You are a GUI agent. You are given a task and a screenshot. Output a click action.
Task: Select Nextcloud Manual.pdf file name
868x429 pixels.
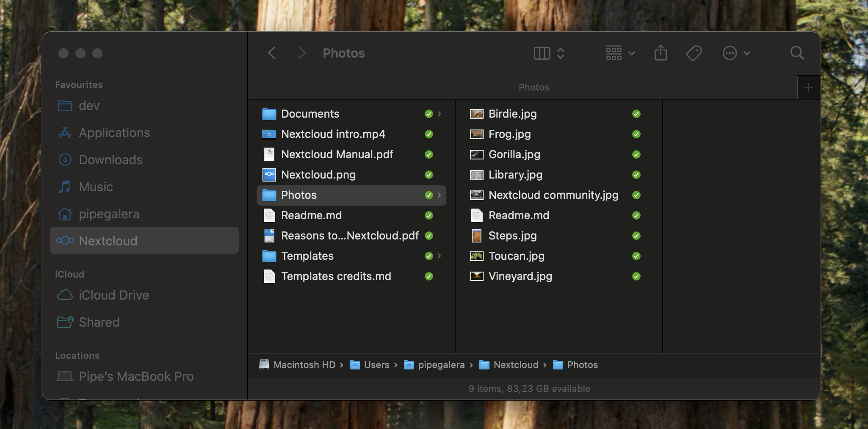(x=337, y=154)
